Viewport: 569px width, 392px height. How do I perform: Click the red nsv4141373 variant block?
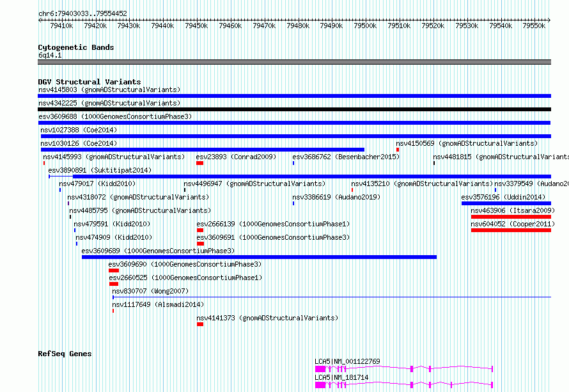click(x=200, y=324)
